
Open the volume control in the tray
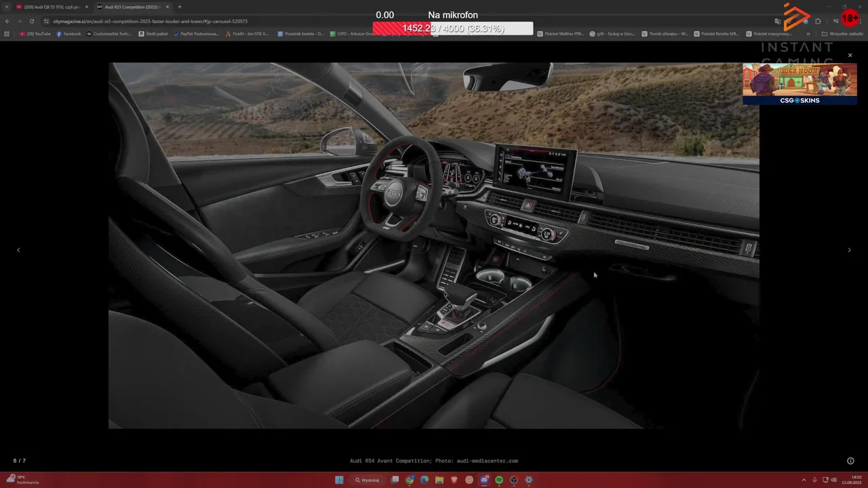(x=833, y=480)
